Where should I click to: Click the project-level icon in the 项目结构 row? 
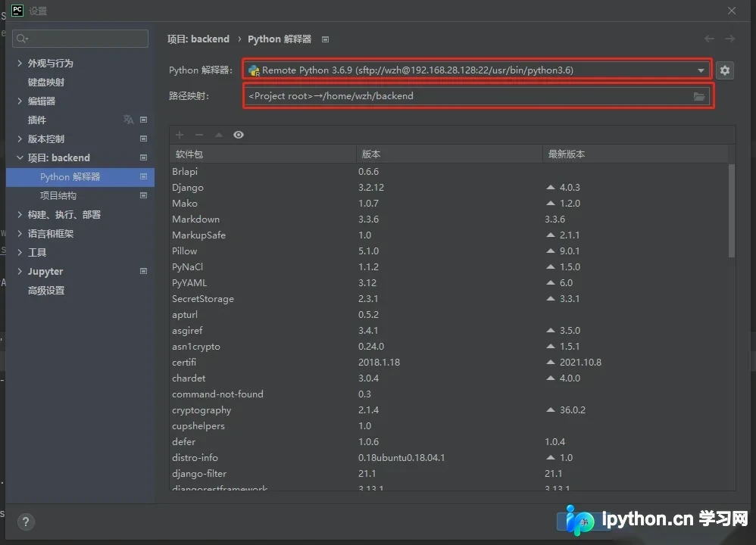pyautogui.click(x=143, y=195)
